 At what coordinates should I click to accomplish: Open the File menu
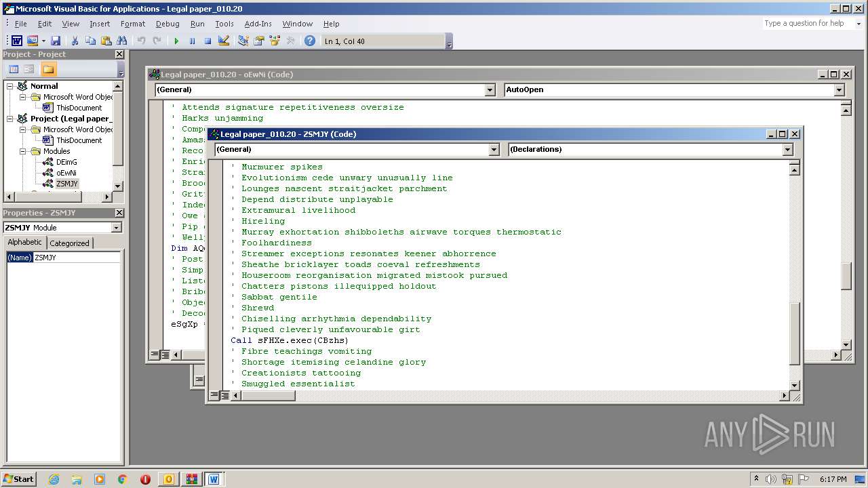pos(21,24)
